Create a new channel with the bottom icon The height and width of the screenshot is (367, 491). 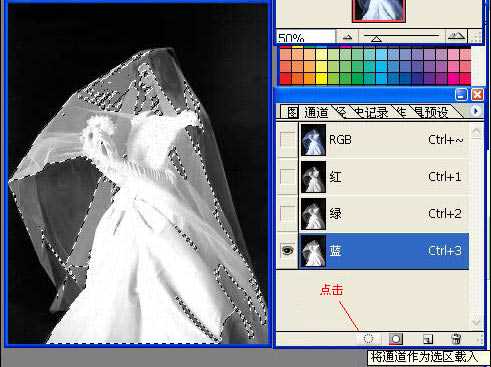428,339
